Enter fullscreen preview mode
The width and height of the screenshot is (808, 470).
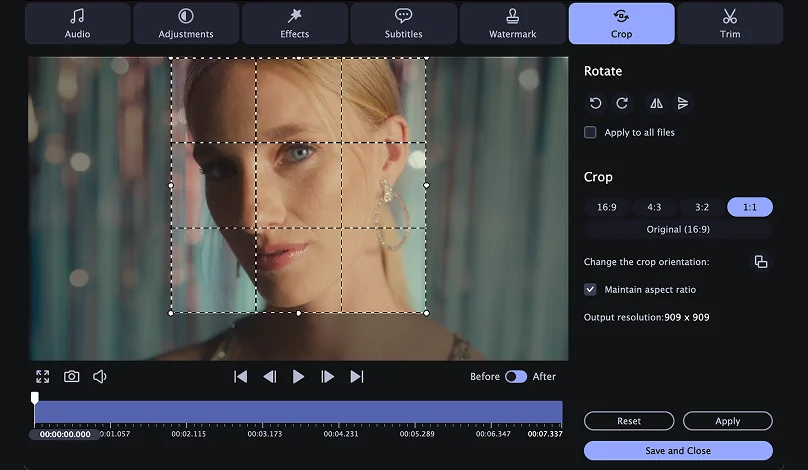tap(42, 376)
